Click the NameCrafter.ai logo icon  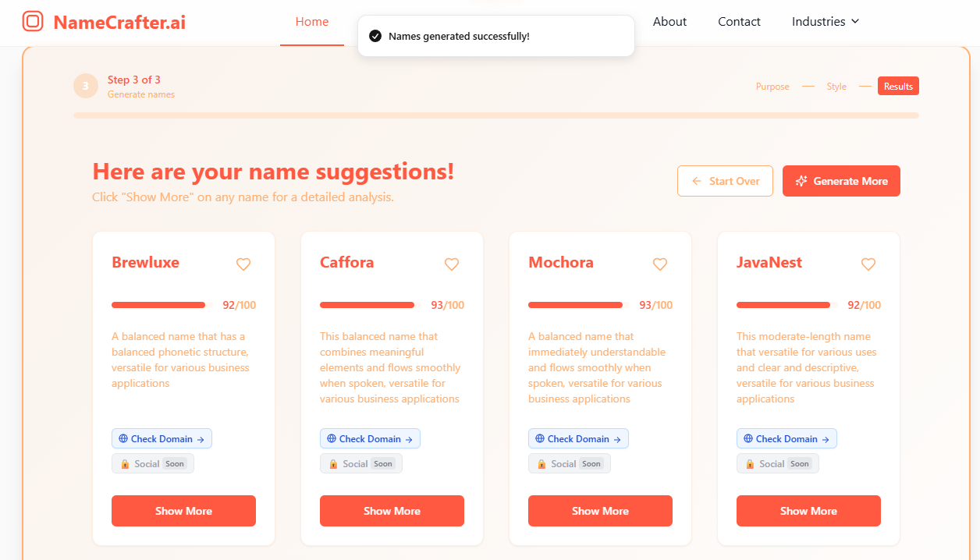click(x=33, y=21)
